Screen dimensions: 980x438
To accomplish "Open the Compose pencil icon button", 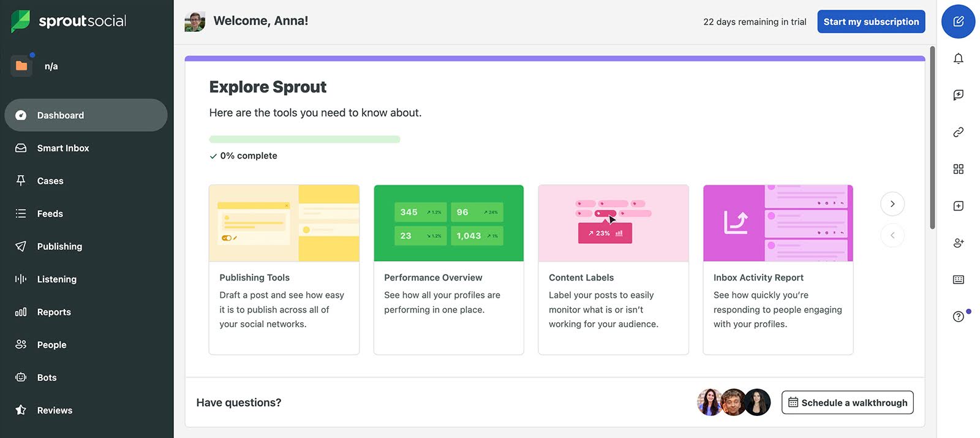I will coord(958,21).
